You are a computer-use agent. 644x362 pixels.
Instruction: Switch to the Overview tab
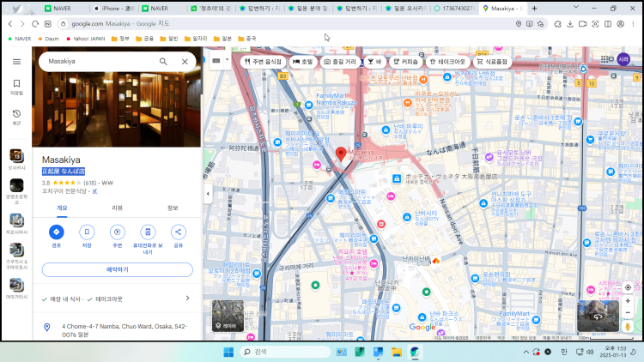[62, 208]
